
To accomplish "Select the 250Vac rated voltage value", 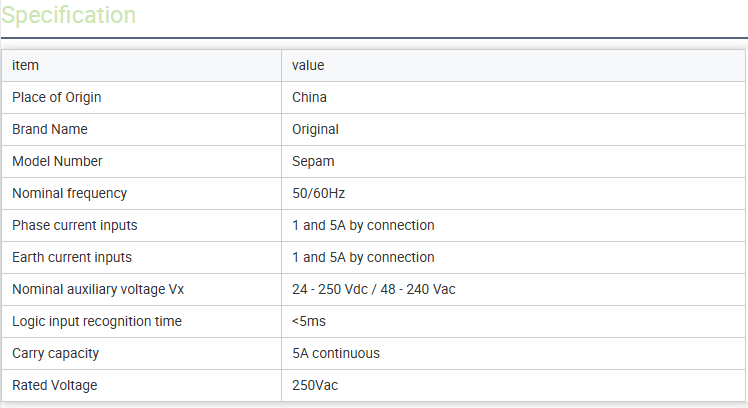I will click(x=315, y=385).
